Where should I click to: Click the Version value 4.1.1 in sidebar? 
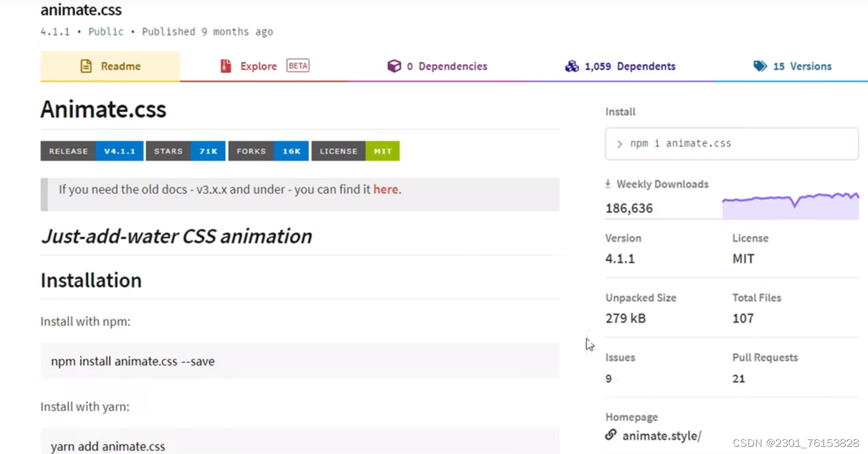click(x=620, y=259)
